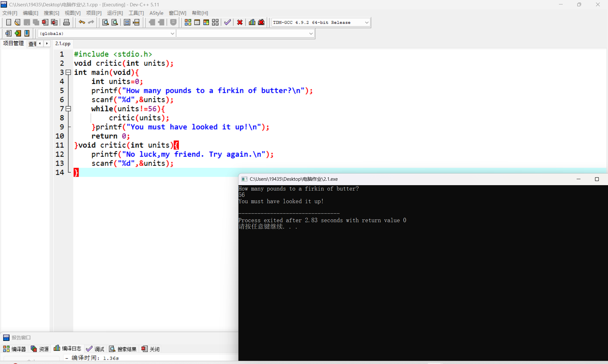This screenshot has height=364, width=608.
Task: Click the Compile & Run colored icon
Action: [x=206, y=22]
